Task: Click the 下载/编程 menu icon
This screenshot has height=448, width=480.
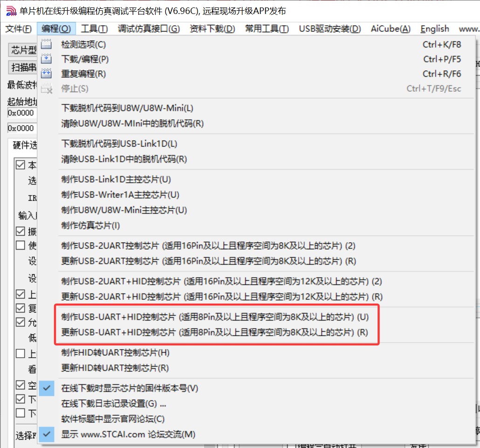Action: 46,59
